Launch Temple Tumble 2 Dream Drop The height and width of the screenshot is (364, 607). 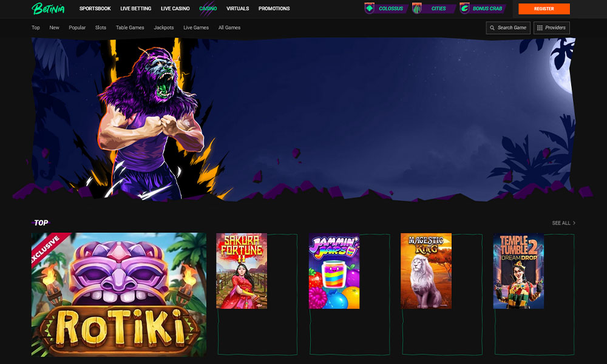(x=518, y=271)
